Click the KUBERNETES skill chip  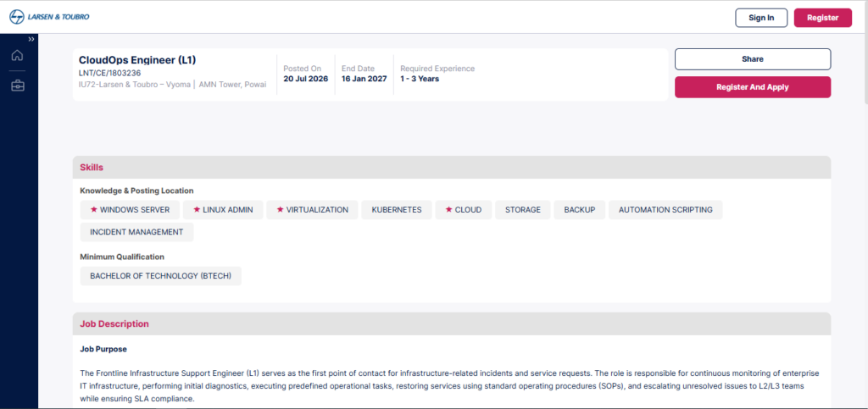pos(397,210)
